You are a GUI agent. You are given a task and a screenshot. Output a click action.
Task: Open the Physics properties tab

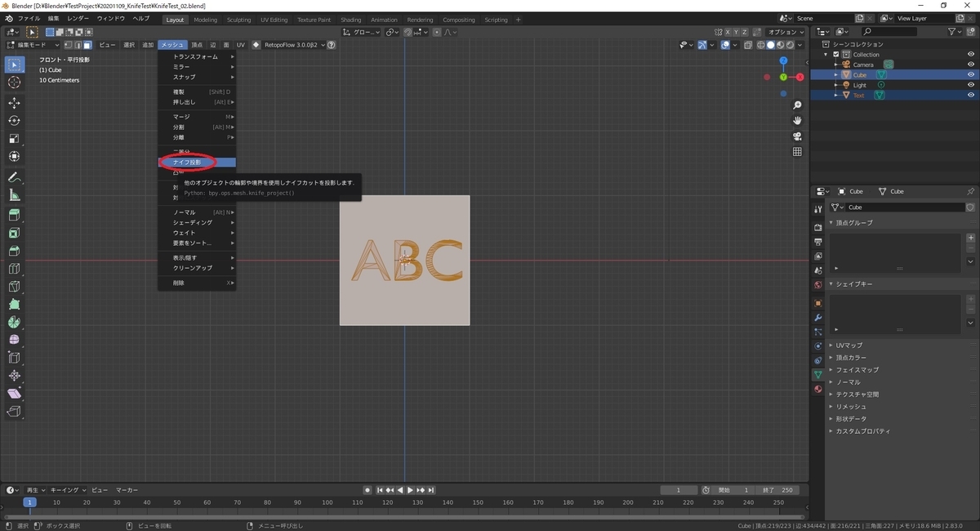coord(817,346)
